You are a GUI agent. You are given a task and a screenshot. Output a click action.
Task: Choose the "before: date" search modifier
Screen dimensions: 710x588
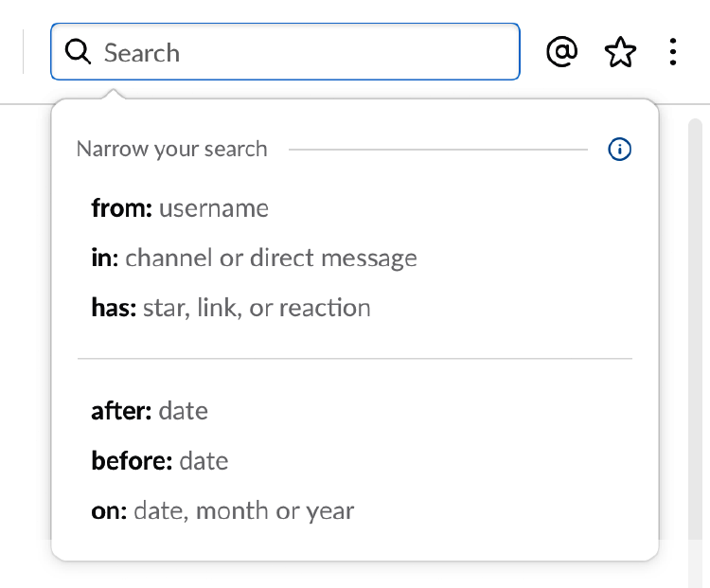(x=160, y=461)
